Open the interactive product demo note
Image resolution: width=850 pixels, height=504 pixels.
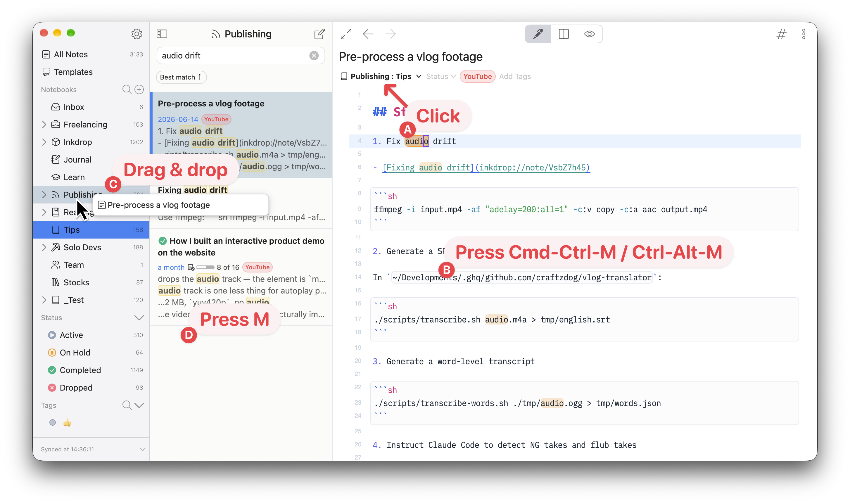241,277
